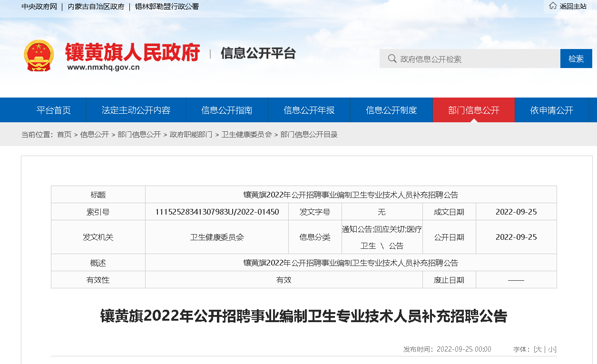
Task: Open the 锡林郭勒盟行政公署 link
Action: (166, 7)
